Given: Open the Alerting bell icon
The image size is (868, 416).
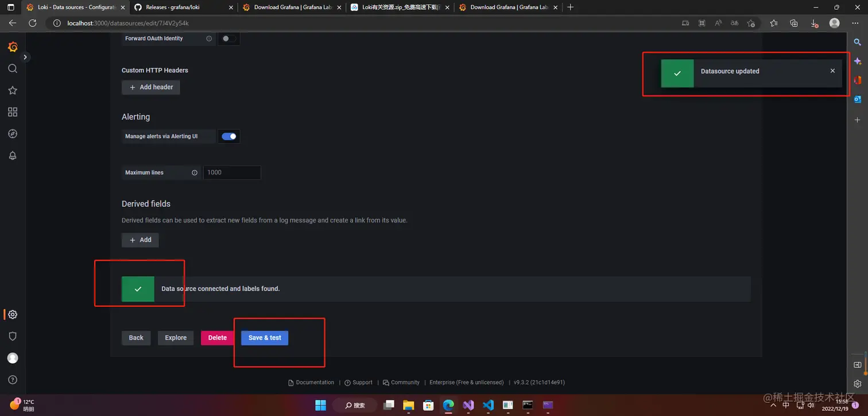Looking at the screenshot, I should point(13,156).
